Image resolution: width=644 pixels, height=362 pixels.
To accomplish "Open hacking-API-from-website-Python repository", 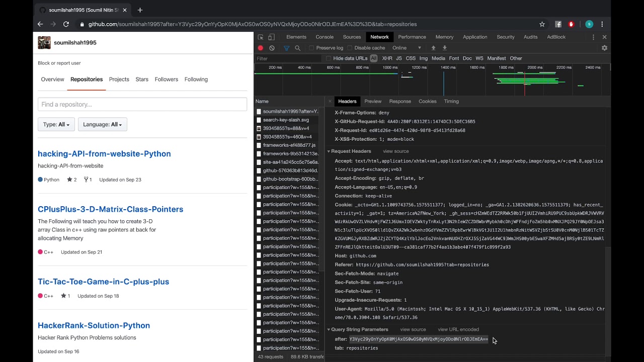I will point(104,154).
